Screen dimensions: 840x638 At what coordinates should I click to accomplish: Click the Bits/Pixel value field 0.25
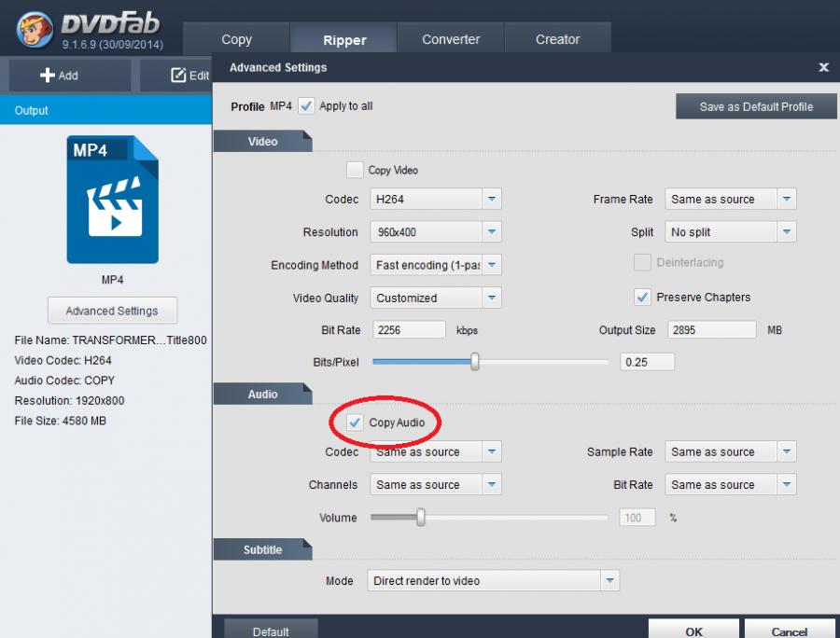click(x=647, y=362)
